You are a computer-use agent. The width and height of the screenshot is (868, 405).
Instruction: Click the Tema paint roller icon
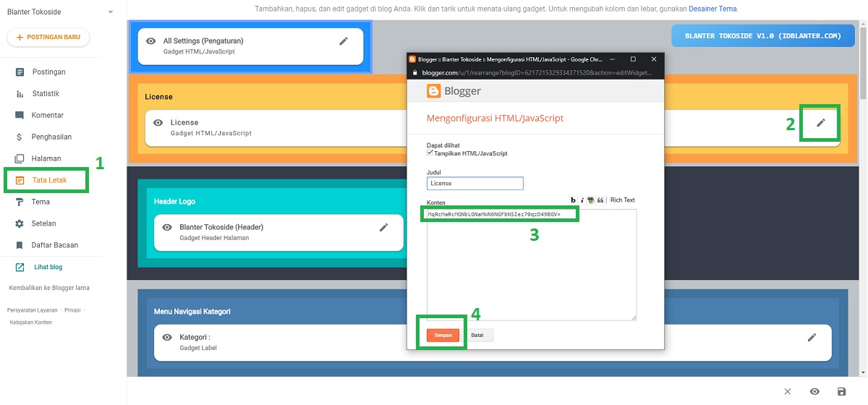coord(20,202)
